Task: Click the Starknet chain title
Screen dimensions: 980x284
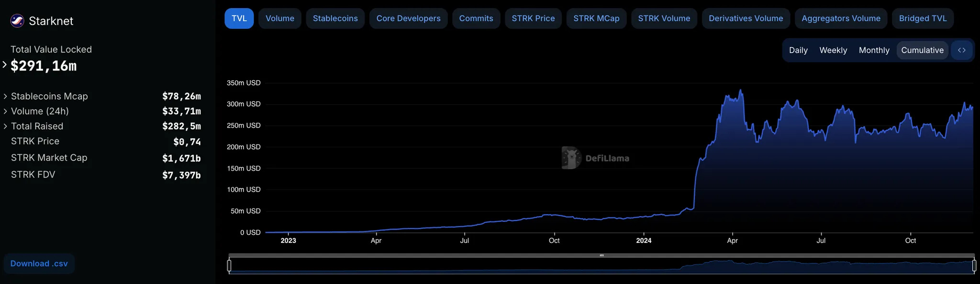Action: click(x=51, y=21)
